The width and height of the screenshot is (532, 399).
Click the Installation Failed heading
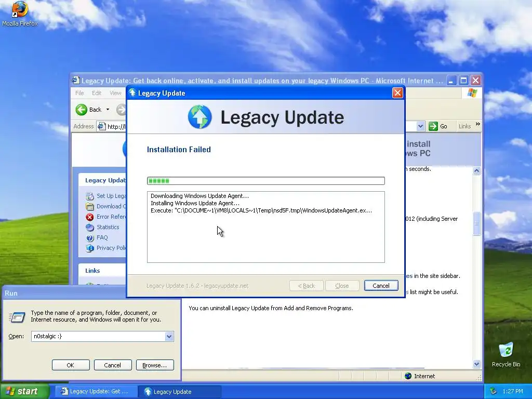(x=179, y=150)
